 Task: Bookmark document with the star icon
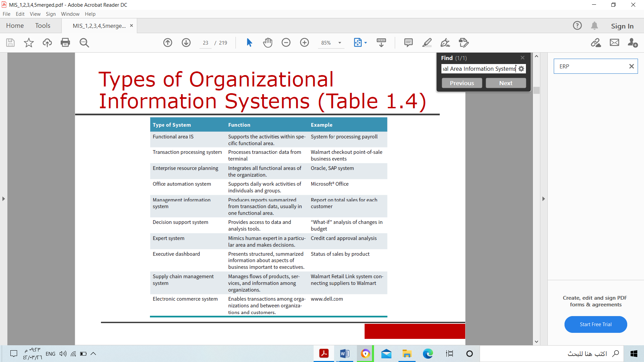point(29,43)
